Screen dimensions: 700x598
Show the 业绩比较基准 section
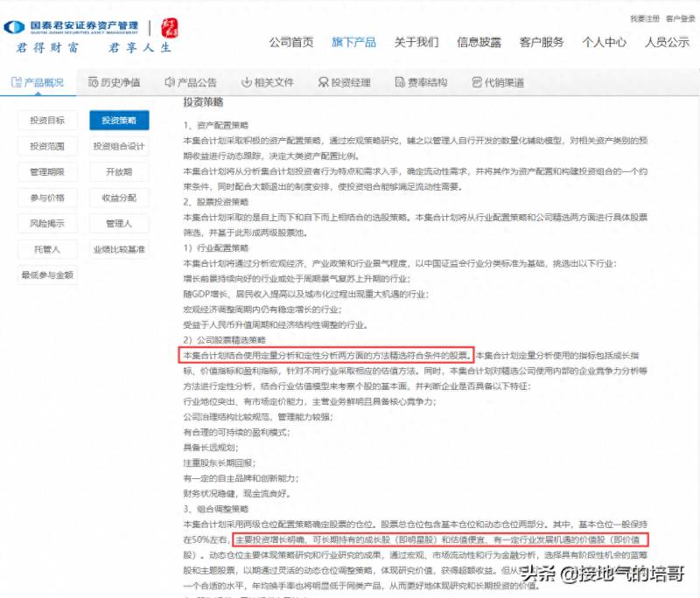119,249
